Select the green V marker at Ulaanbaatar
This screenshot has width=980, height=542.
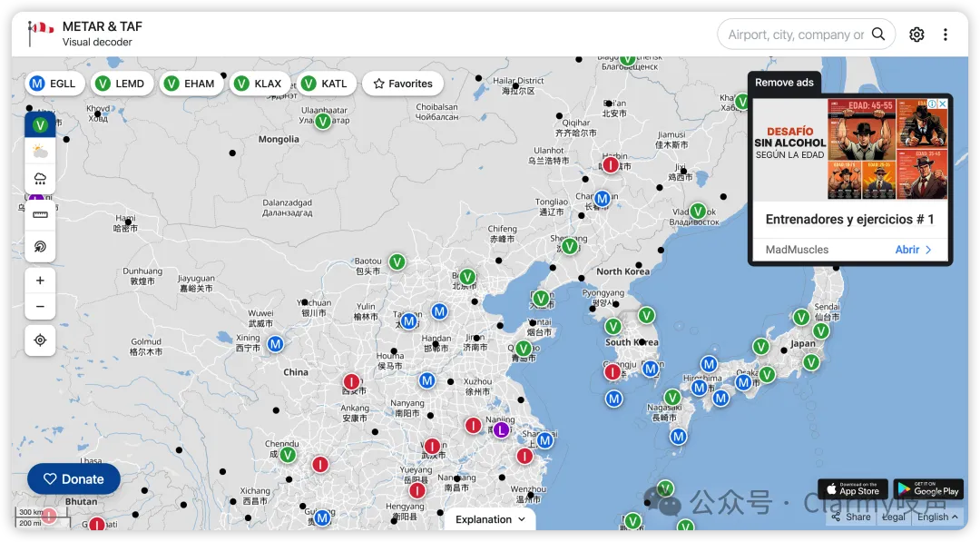click(x=322, y=121)
